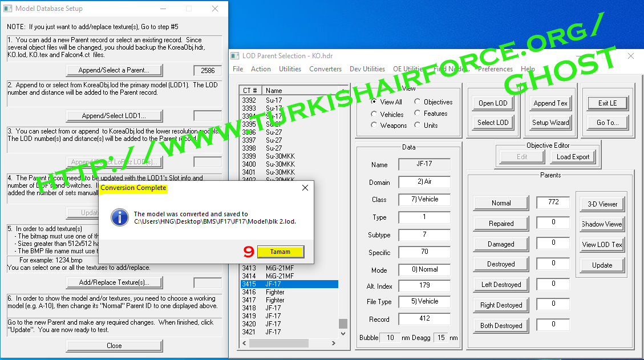Click the Normal parent value 772 field
Viewport: 644px width, 360px height.
click(553, 202)
